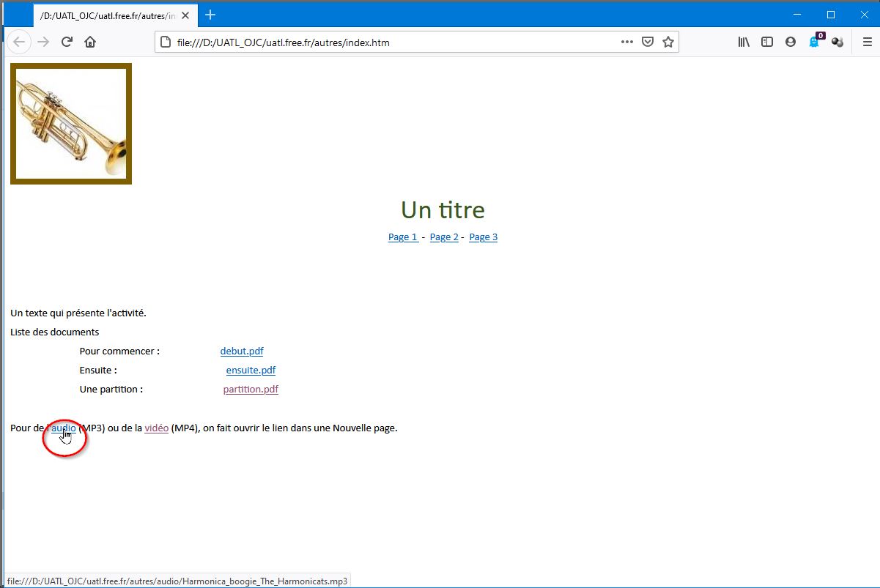Open the debut.pdf document link

click(x=242, y=351)
